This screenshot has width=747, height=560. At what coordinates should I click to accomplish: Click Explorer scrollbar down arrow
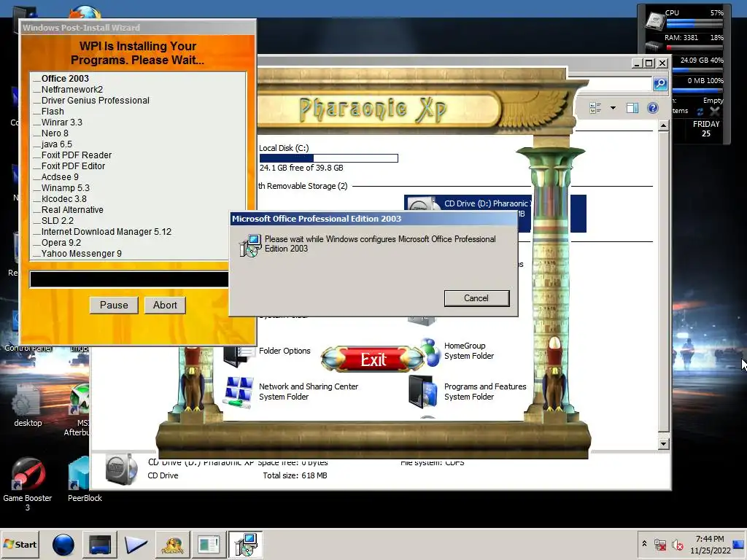(x=663, y=444)
